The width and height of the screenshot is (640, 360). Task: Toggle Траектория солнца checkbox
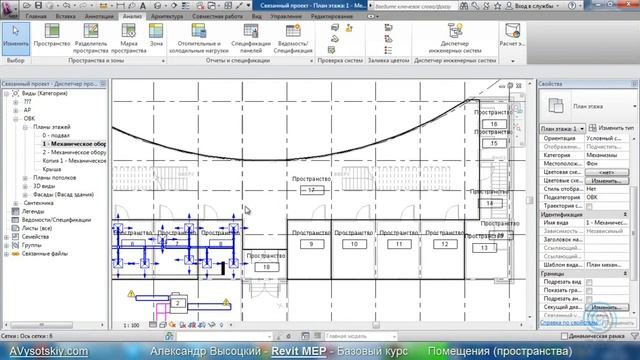coord(589,206)
